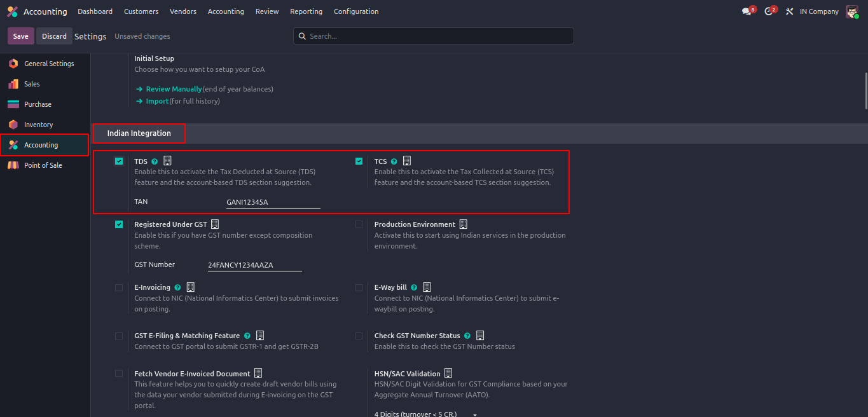Open the HSN/SAC digits dropdown

[425, 414]
